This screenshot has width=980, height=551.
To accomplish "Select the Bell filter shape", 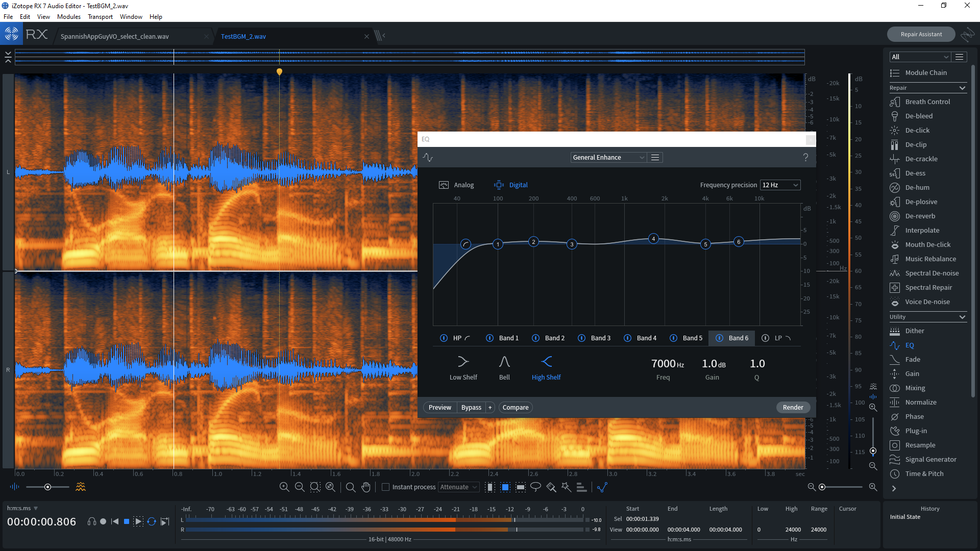I will (x=504, y=367).
